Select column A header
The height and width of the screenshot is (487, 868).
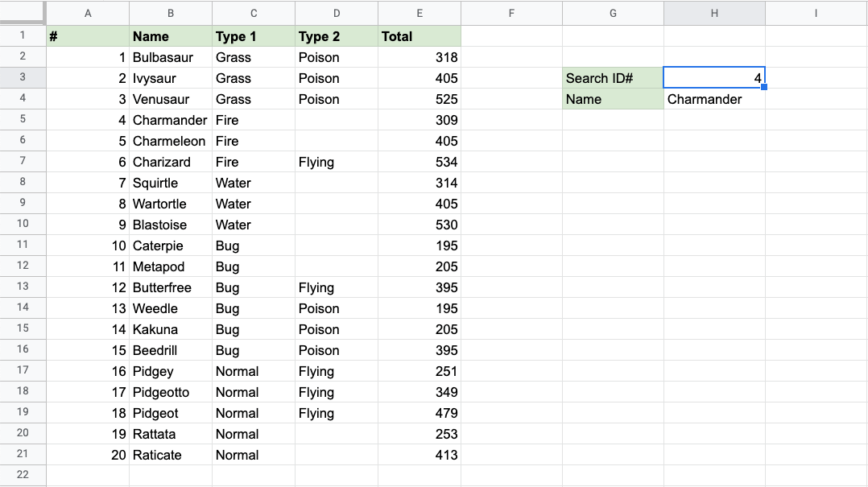point(88,13)
